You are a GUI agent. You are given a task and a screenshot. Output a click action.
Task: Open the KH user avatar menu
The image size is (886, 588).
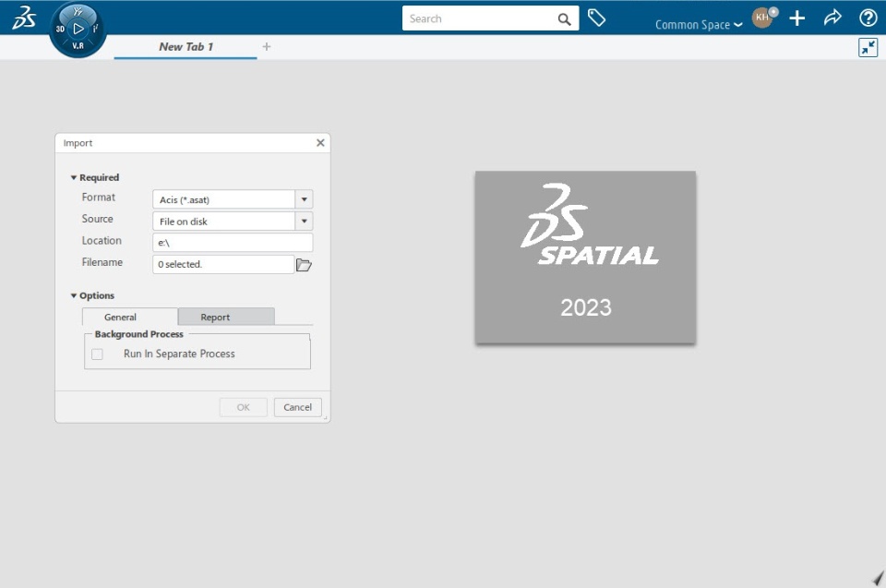click(763, 18)
